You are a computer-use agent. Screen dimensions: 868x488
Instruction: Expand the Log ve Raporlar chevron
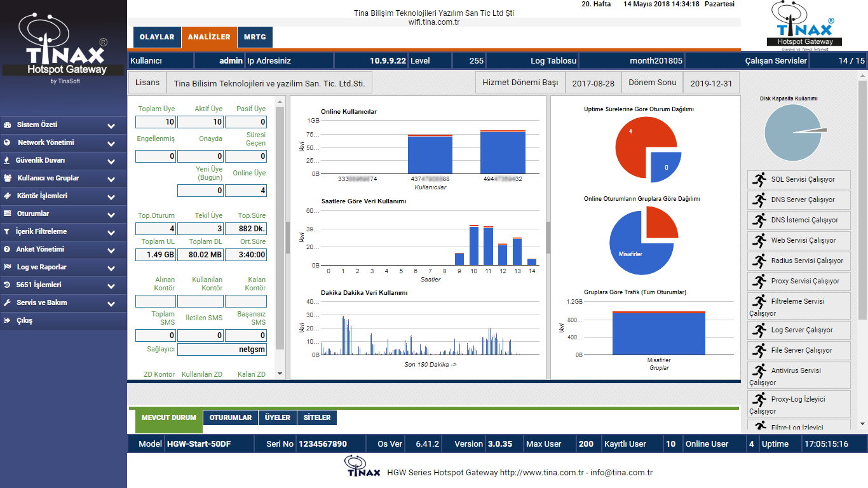[111, 268]
